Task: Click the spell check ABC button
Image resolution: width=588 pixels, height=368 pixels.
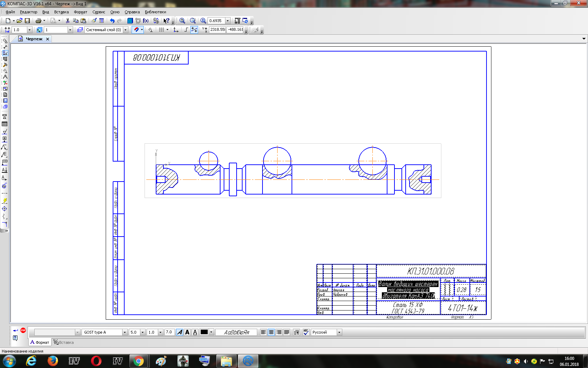Action: coord(306,332)
